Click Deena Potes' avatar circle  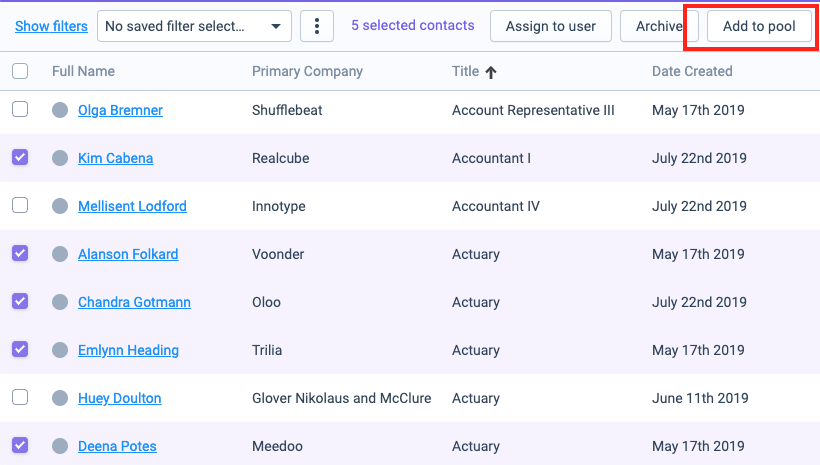(x=60, y=446)
